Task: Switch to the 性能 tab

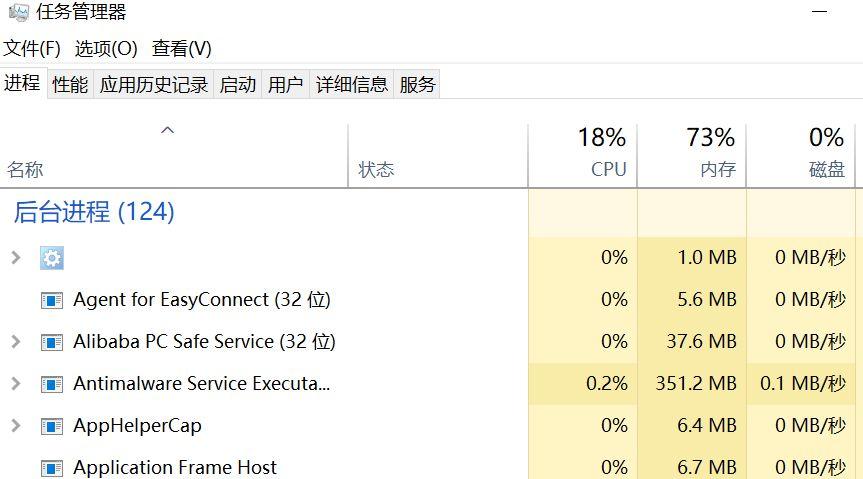Action: click(70, 84)
